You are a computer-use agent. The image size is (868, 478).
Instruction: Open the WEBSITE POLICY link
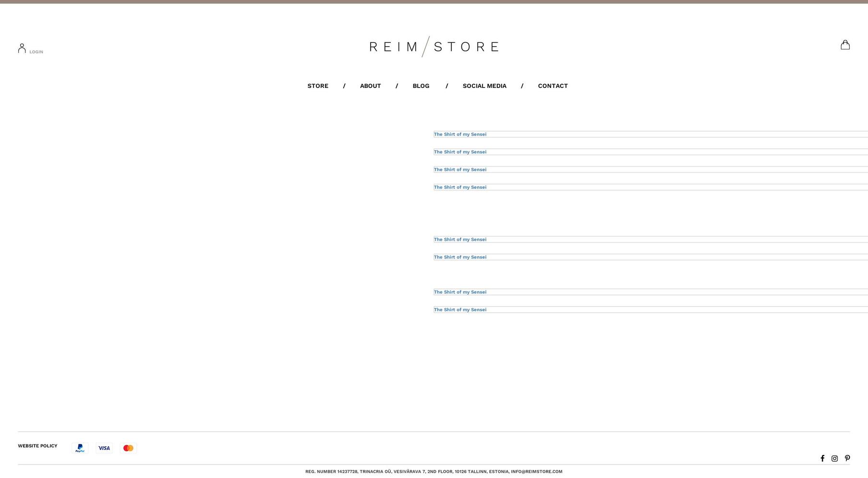pyautogui.click(x=37, y=446)
